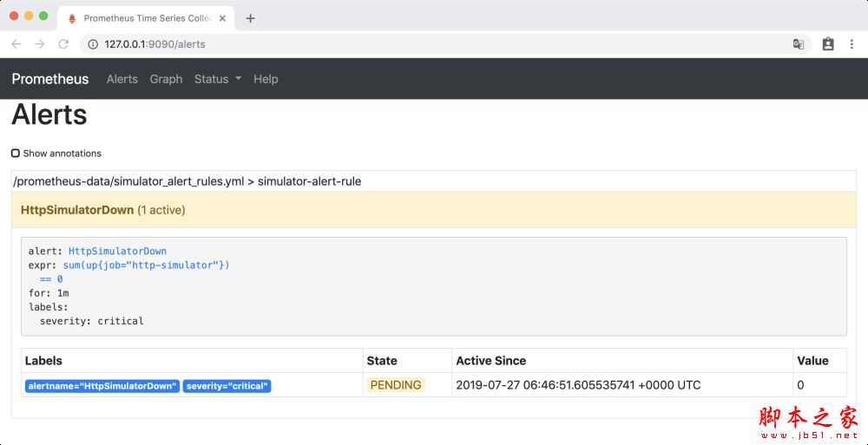Go to the Graph page
Image resolution: width=868 pixels, height=445 pixels.
pos(166,79)
